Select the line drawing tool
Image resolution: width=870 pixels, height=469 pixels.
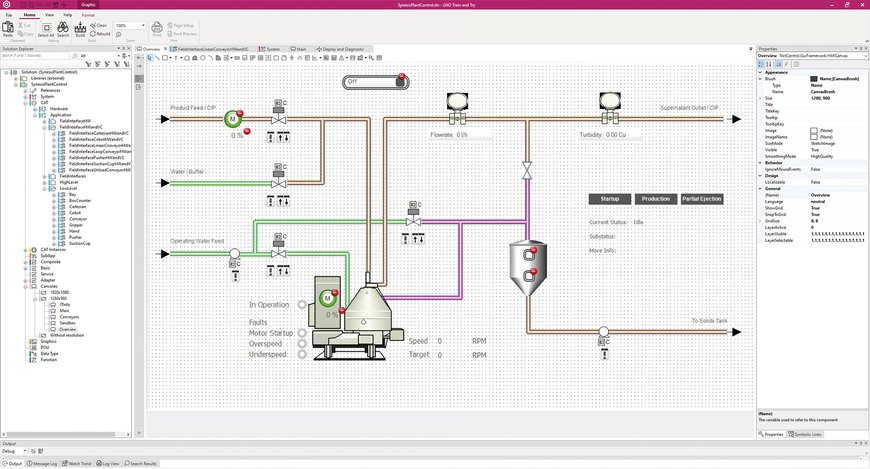pyautogui.click(x=158, y=58)
